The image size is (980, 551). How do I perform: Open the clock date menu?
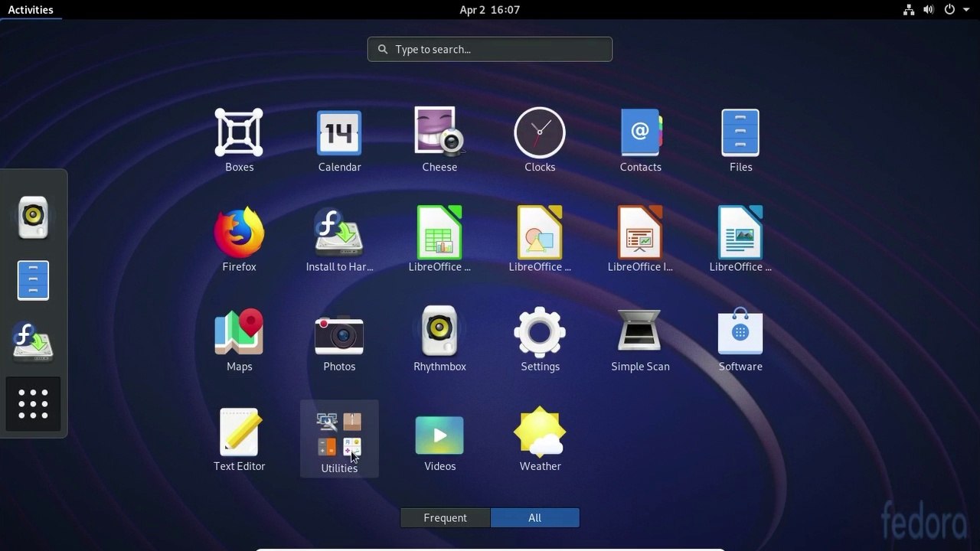pos(490,10)
